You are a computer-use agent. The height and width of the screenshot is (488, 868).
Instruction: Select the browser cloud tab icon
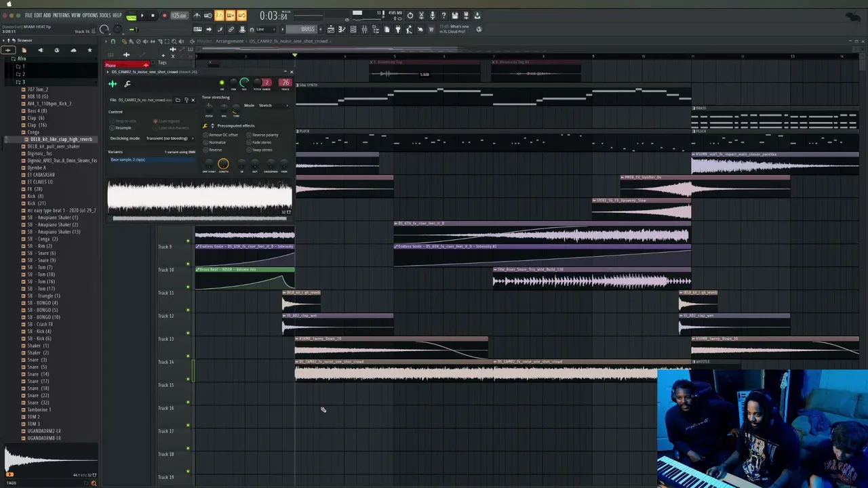pyautogui.click(x=73, y=50)
